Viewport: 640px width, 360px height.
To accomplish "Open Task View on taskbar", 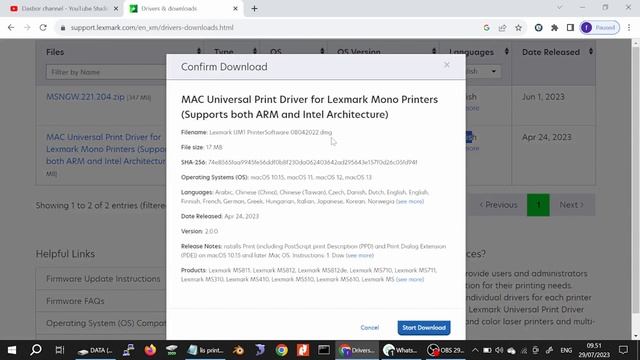I will 60,350.
